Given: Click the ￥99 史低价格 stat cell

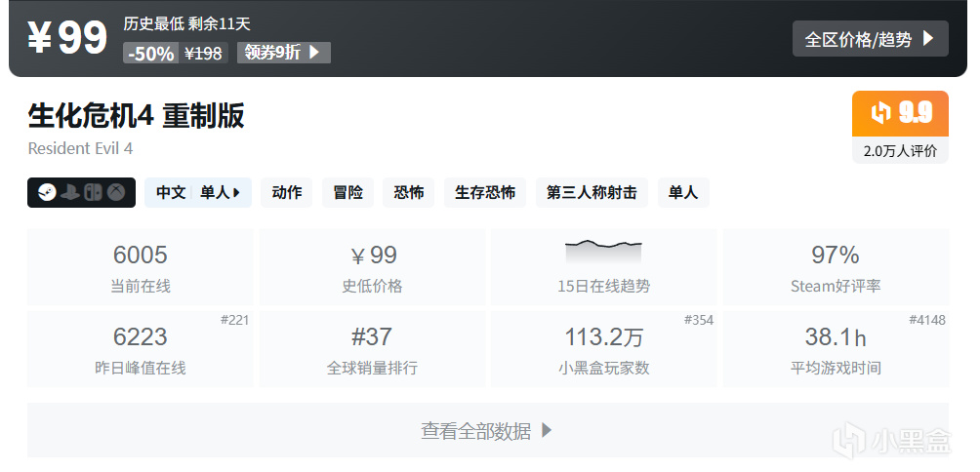Looking at the screenshot, I should pos(373,267).
